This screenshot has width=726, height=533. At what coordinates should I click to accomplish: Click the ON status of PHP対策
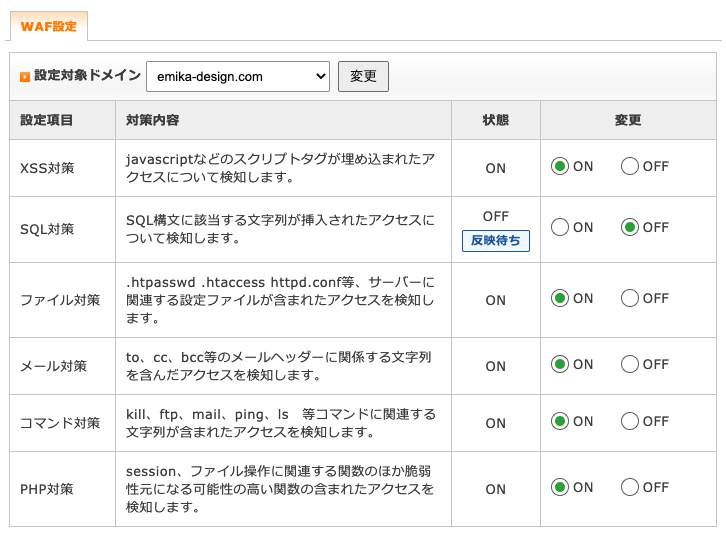pos(496,489)
